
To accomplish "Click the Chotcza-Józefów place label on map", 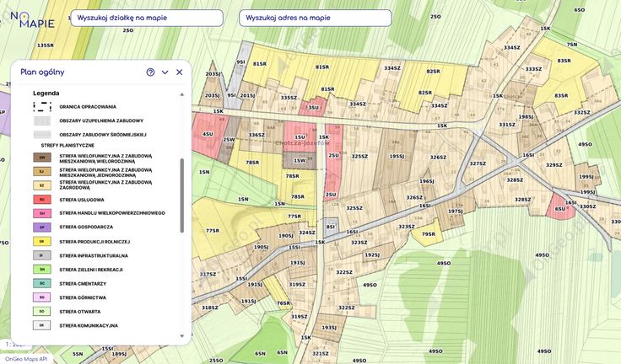I will (298, 144).
